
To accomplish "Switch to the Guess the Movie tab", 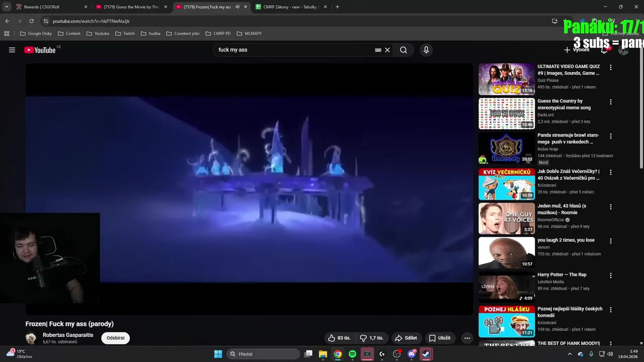I will click(x=132, y=7).
